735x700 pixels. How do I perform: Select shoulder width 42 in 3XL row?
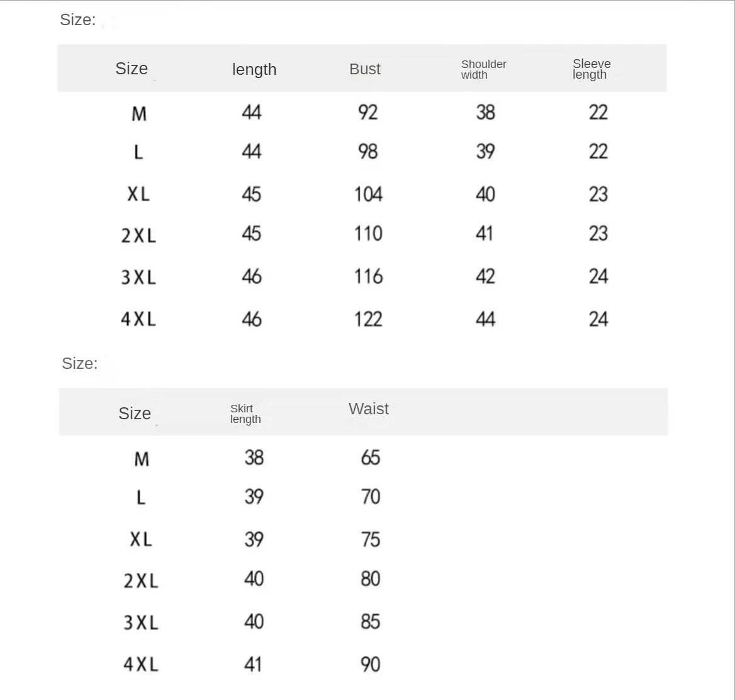(485, 276)
